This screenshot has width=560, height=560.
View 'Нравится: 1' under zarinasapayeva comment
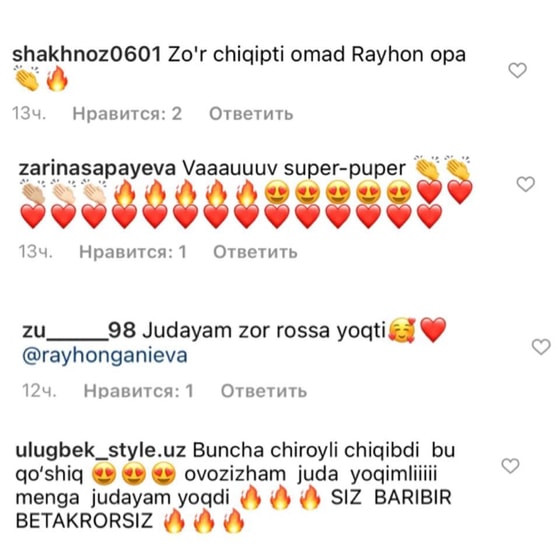(133, 252)
